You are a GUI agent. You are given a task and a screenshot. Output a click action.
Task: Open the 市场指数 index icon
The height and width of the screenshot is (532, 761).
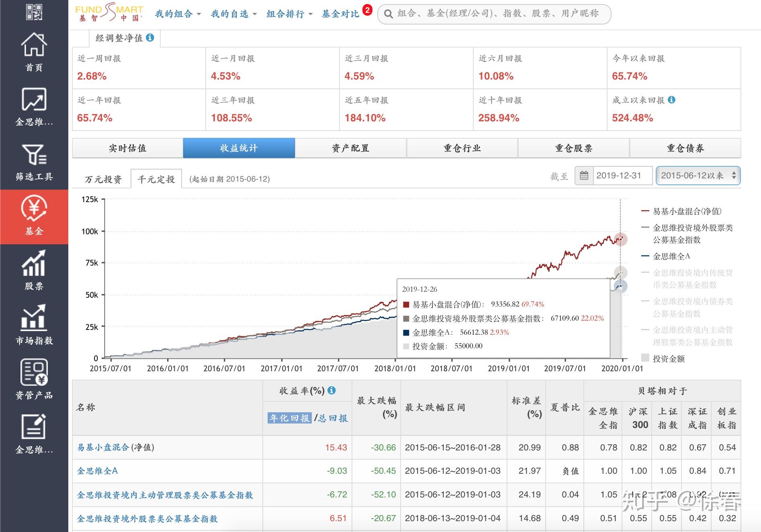pyautogui.click(x=34, y=317)
